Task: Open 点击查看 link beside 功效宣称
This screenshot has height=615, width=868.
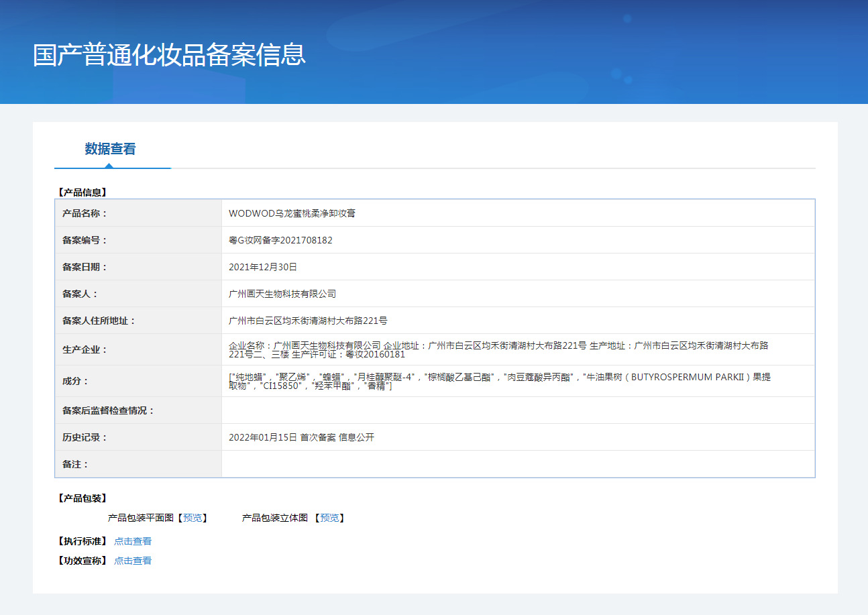Action: coord(133,561)
